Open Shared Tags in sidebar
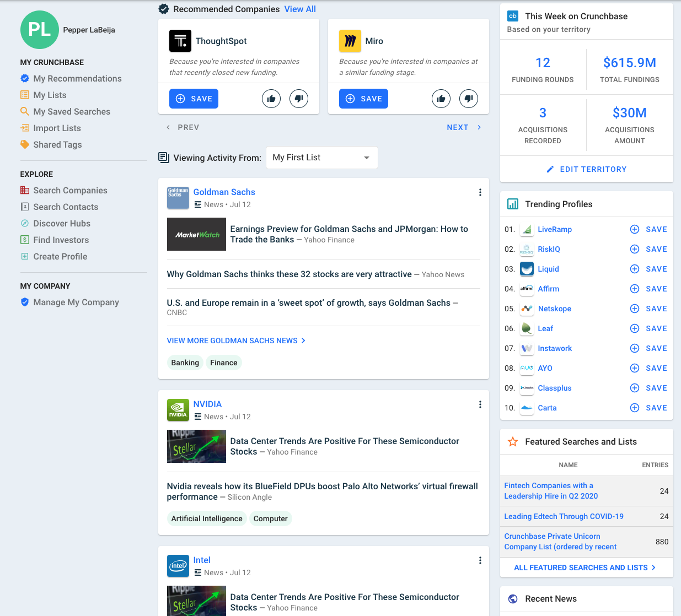 pyautogui.click(x=51, y=144)
